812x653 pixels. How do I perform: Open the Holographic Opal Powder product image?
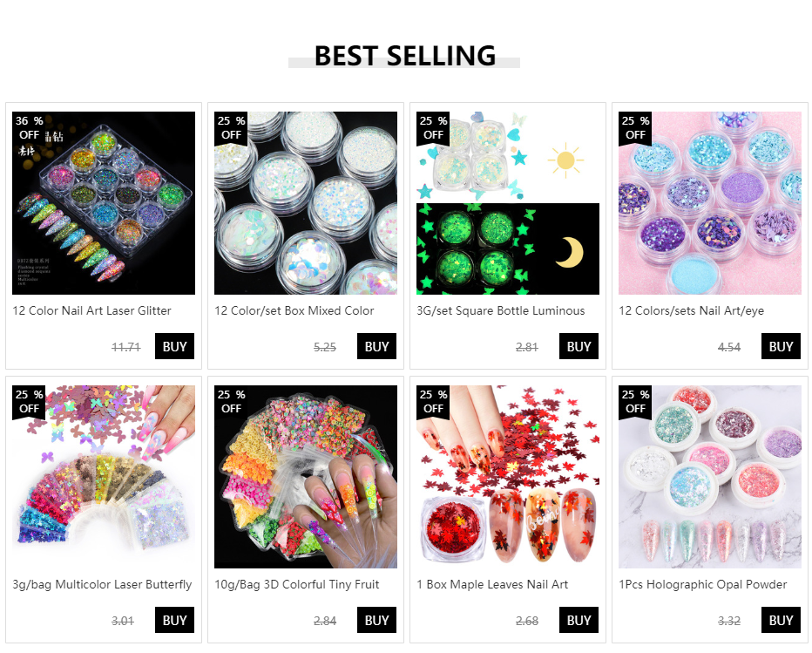[709, 477]
